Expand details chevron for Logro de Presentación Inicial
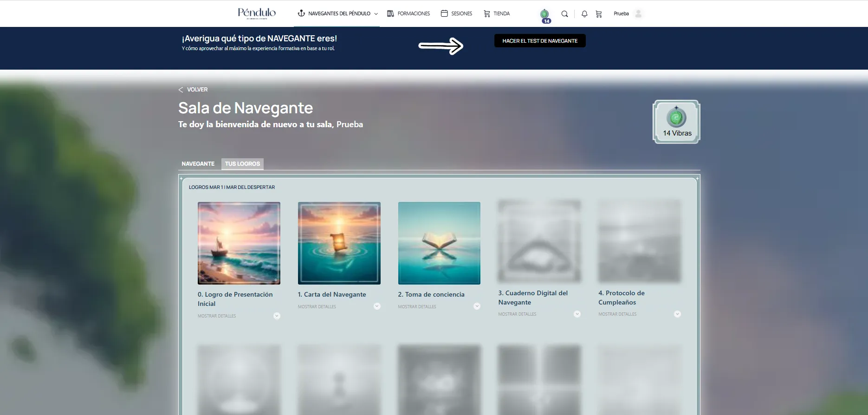 (x=277, y=316)
